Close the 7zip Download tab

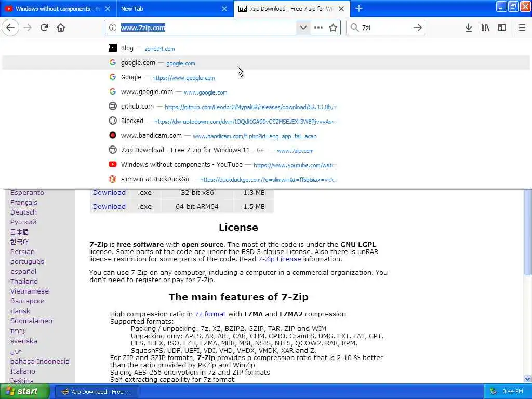(341, 9)
